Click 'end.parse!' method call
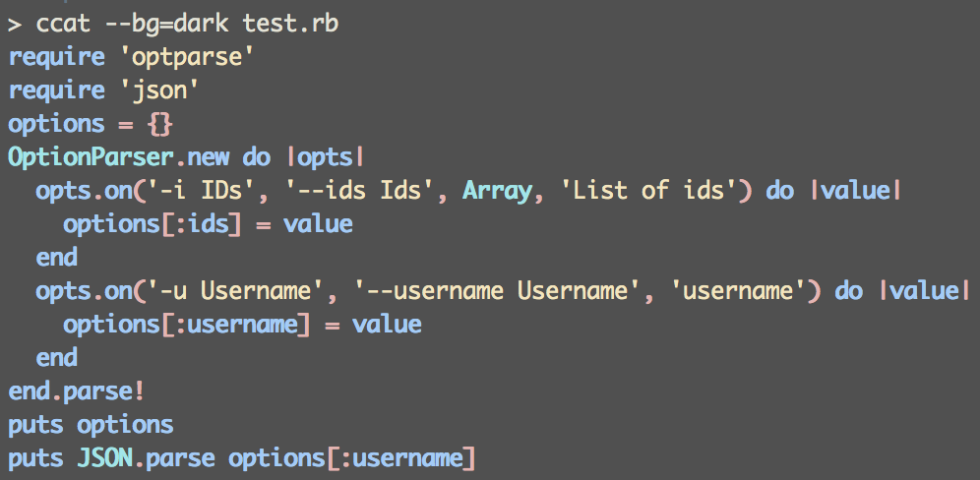 tap(78, 391)
